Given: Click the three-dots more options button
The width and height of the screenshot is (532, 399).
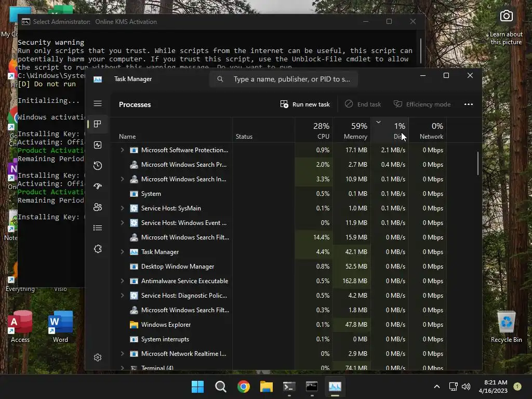Looking at the screenshot, I should (469, 104).
